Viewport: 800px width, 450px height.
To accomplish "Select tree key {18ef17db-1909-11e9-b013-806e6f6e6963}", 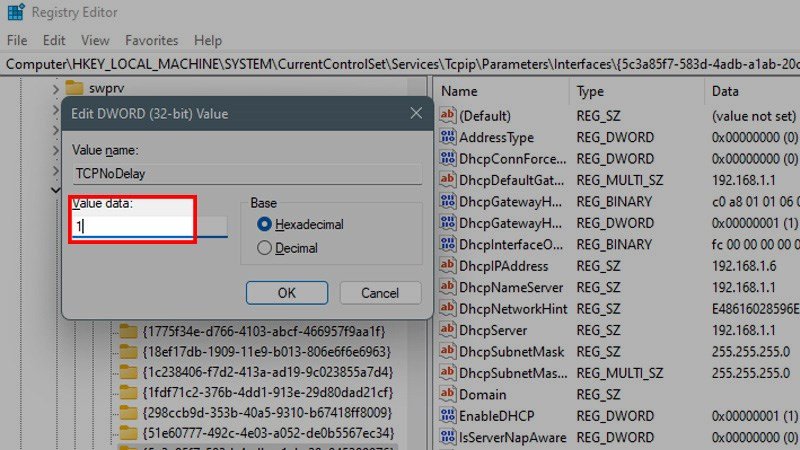I will (x=266, y=352).
